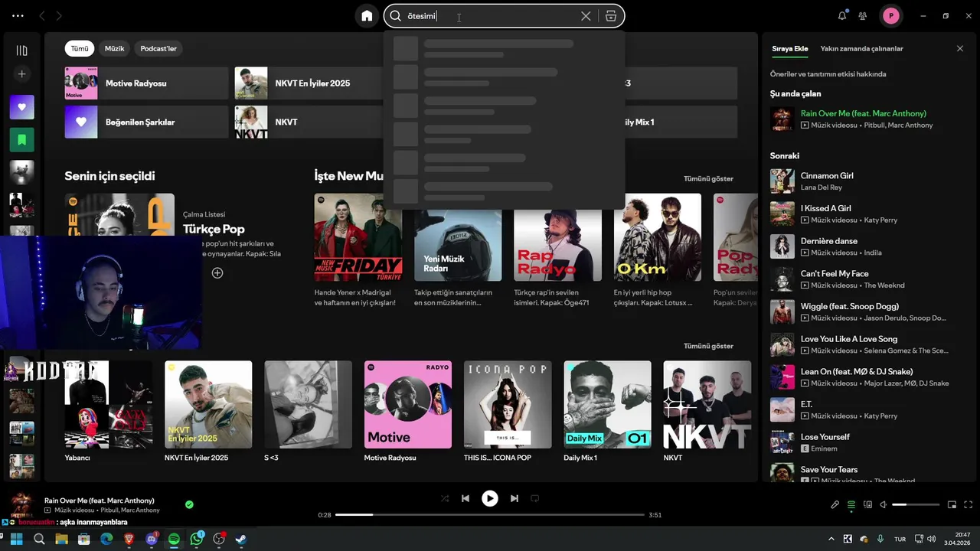This screenshot has height=551, width=980.
Task: Open Daily Mix 1 shortcut tile
Action: click(x=681, y=122)
